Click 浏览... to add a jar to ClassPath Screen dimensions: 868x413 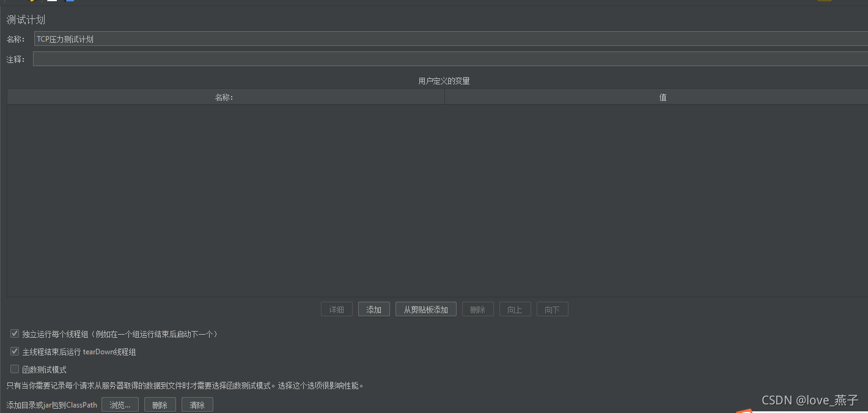120,404
